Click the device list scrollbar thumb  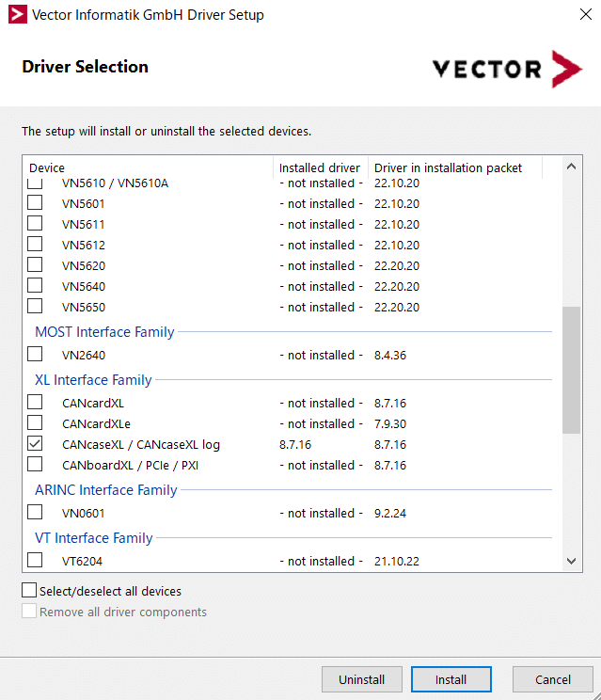click(x=571, y=370)
